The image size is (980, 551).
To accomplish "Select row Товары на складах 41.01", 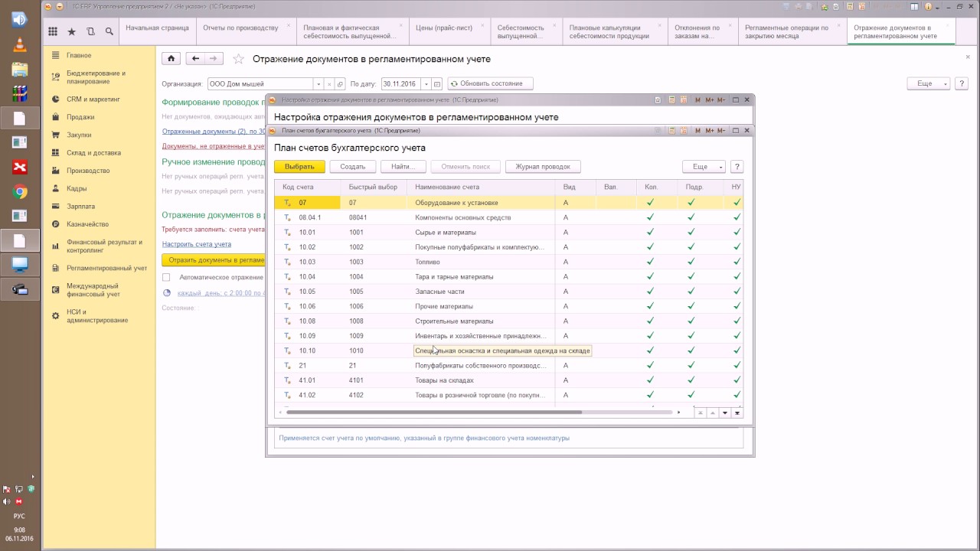I will (x=508, y=380).
